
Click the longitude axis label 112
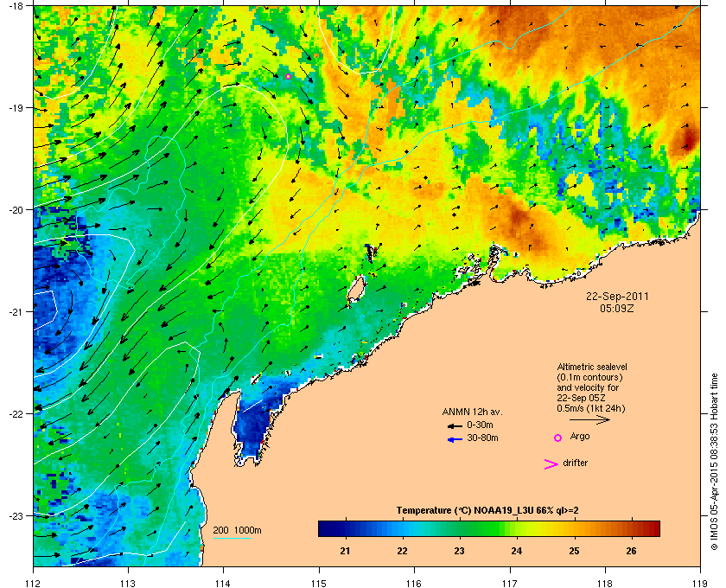(x=34, y=583)
